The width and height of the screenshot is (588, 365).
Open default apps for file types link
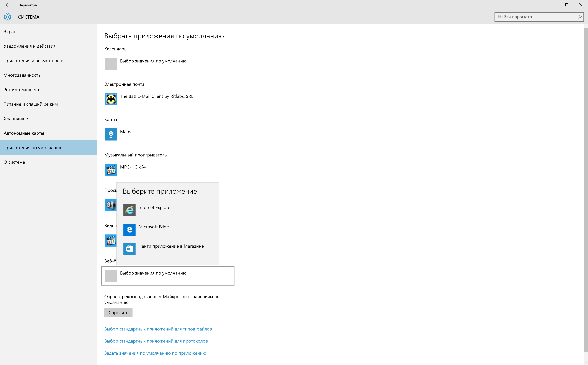[158, 329]
